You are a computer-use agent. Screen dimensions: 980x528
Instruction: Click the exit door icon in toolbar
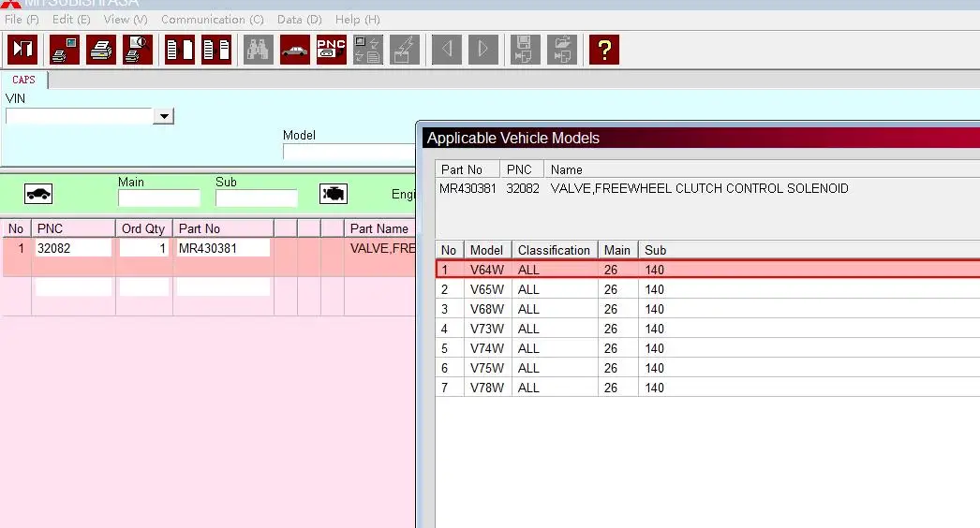pyautogui.click(x=22, y=49)
